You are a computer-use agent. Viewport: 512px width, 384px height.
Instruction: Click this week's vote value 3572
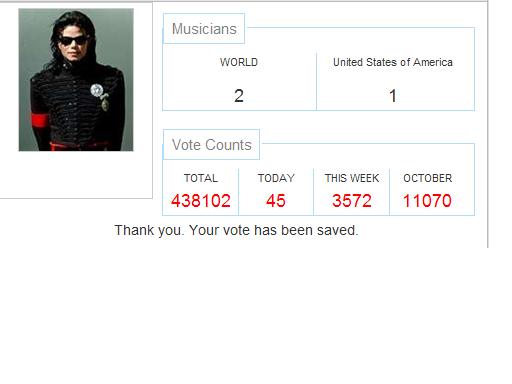[x=352, y=201]
